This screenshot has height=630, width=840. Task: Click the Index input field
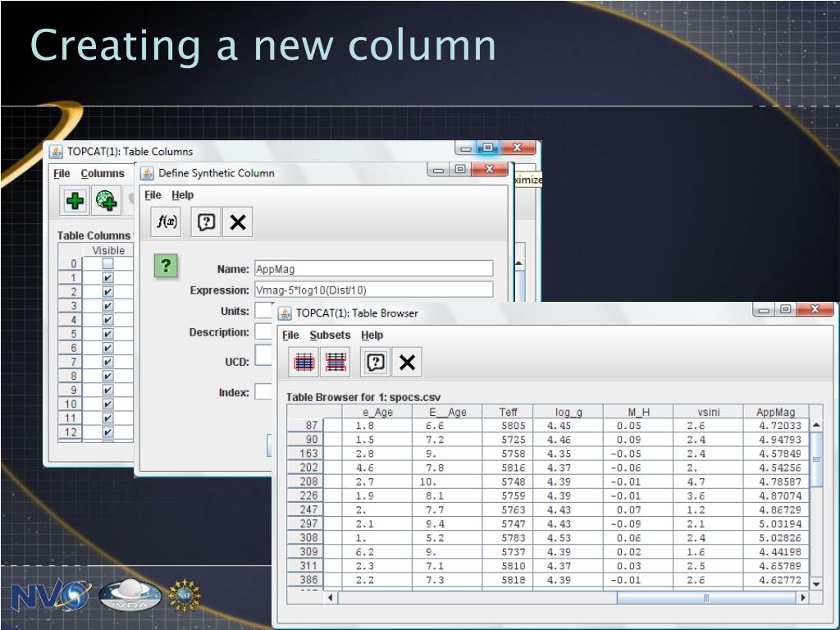tap(264, 392)
